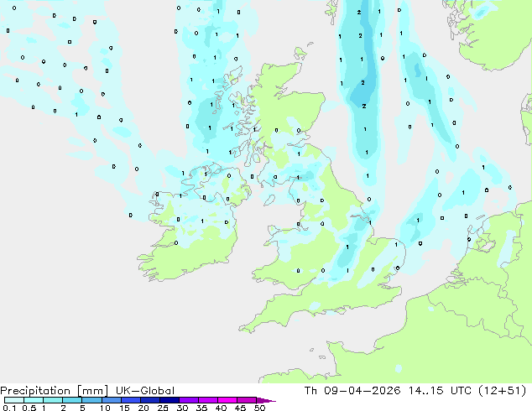Screen dimensions: 532x411
Task: Click the '0.1' legend scale label
Action: (x=9, y=408)
